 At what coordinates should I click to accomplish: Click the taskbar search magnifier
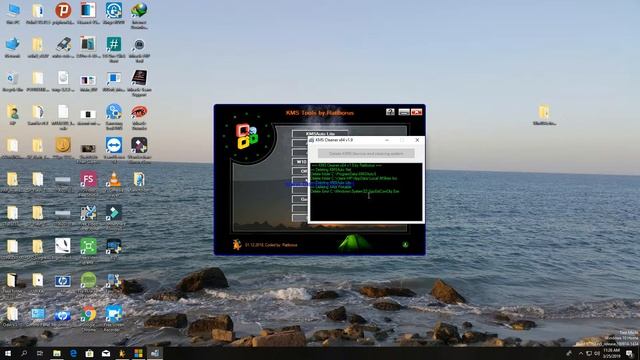(x=24, y=353)
